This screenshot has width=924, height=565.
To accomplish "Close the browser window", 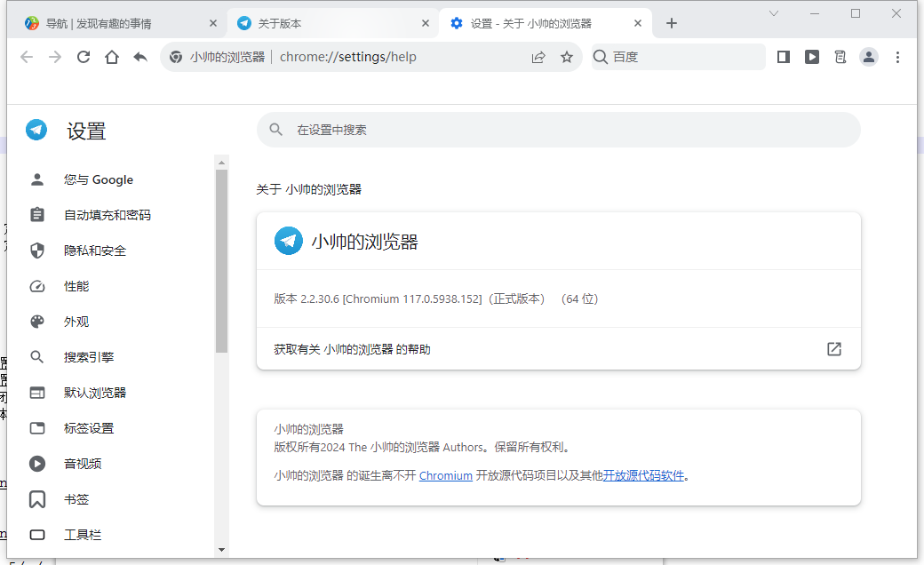I will click(x=896, y=13).
